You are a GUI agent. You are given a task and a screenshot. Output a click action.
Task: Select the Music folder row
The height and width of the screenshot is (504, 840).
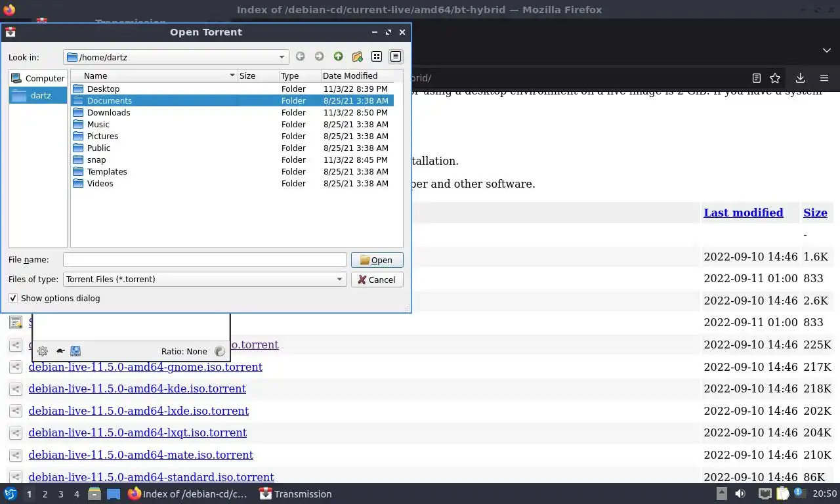[232, 124]
